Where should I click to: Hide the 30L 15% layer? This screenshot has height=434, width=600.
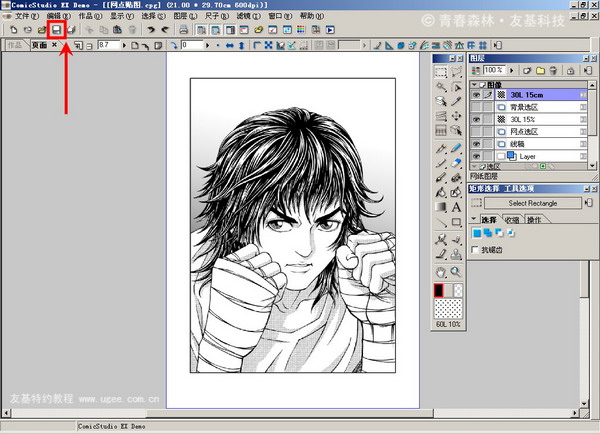(x=476, y=119)
